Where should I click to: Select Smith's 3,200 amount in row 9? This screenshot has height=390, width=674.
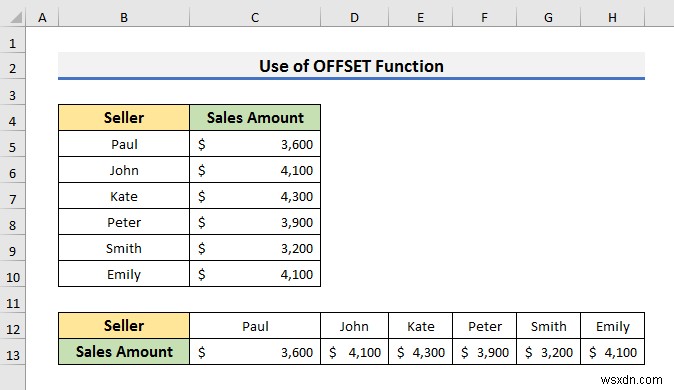[255, 248]
